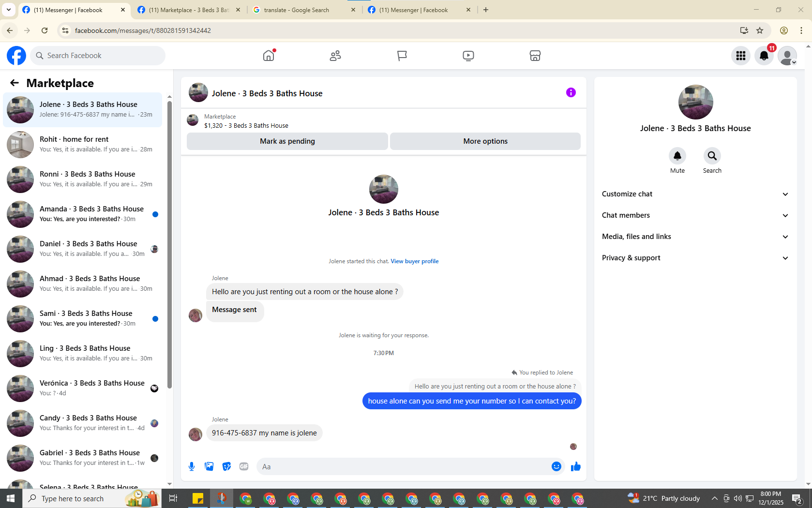Show hidden system tray icons
This screenshot has height=508, width=812.
pos(714,498)
